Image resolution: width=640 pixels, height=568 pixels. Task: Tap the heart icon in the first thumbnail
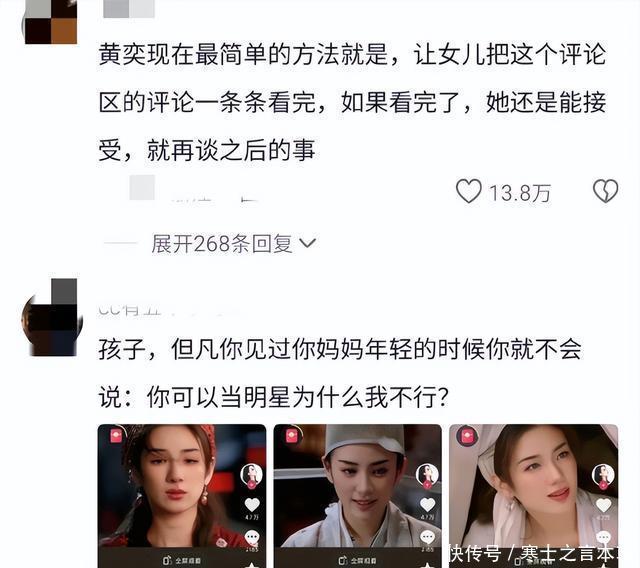(252, 505)
